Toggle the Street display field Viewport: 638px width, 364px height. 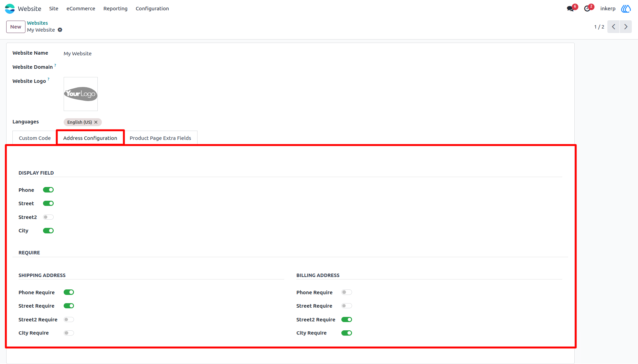pos(48,203)
